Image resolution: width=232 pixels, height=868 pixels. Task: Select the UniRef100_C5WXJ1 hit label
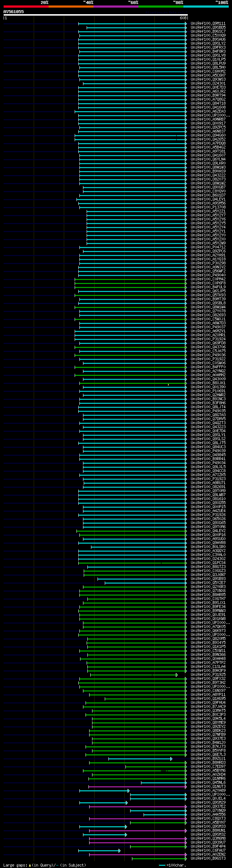point(208,319)
